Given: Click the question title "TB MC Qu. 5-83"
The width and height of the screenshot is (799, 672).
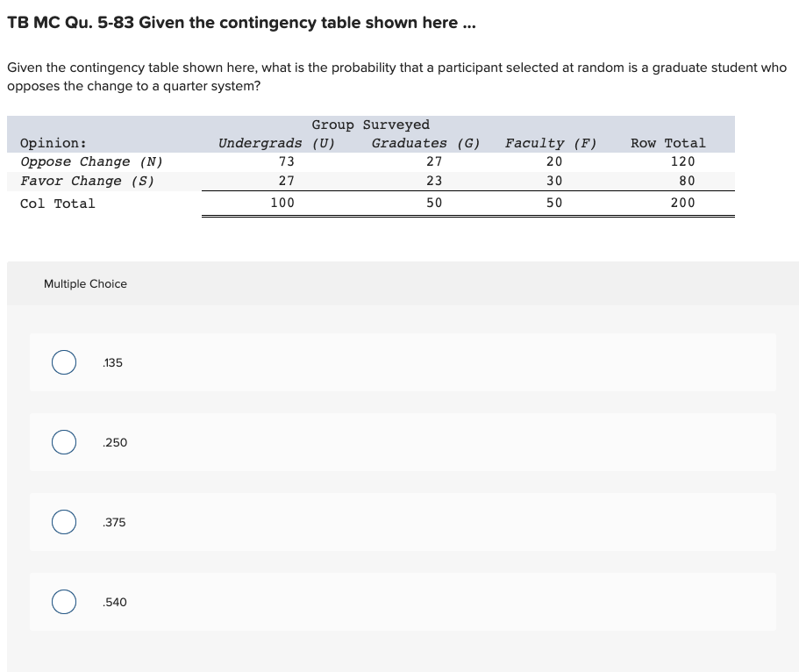Looking at the screenshot, I should (x=70, y=23).
